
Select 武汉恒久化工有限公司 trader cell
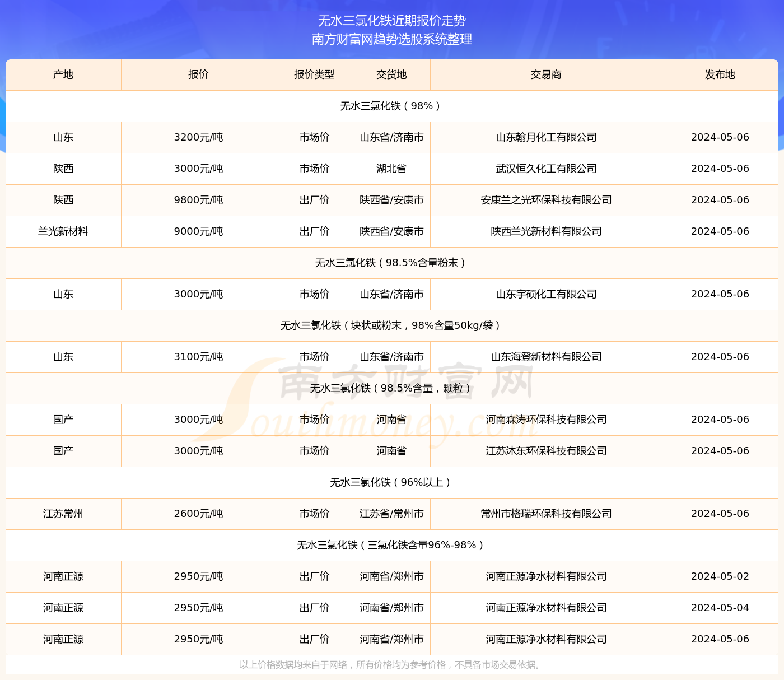(546, 169)
